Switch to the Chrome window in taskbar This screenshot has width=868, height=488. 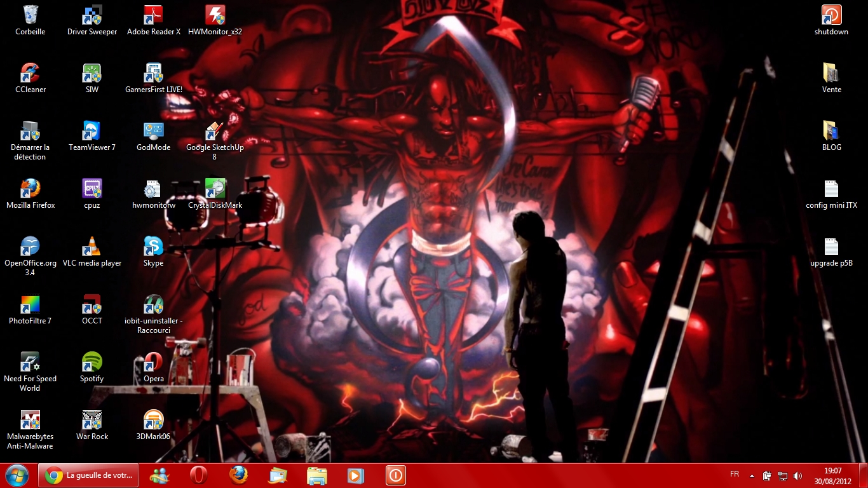point(88,475)
